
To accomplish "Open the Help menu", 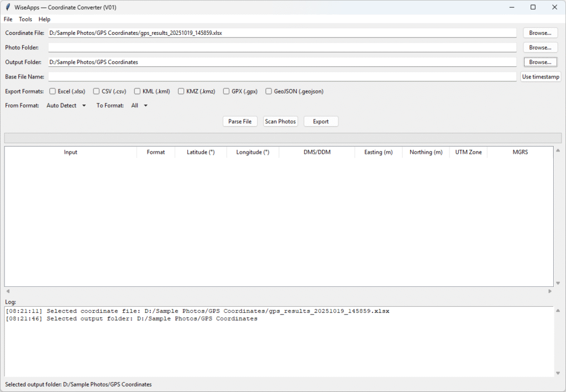I will [44, 19].
